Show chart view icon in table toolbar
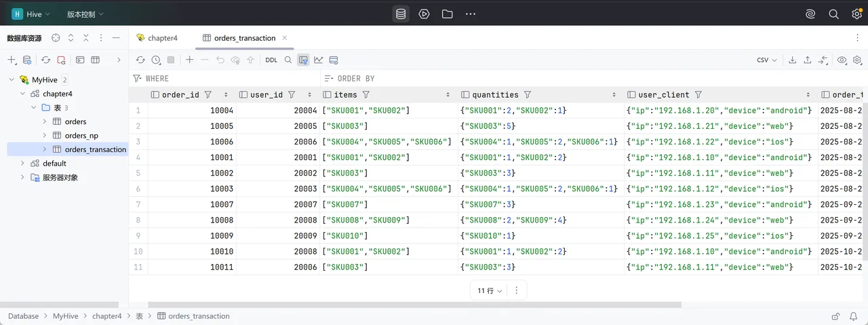 [319, 60]
